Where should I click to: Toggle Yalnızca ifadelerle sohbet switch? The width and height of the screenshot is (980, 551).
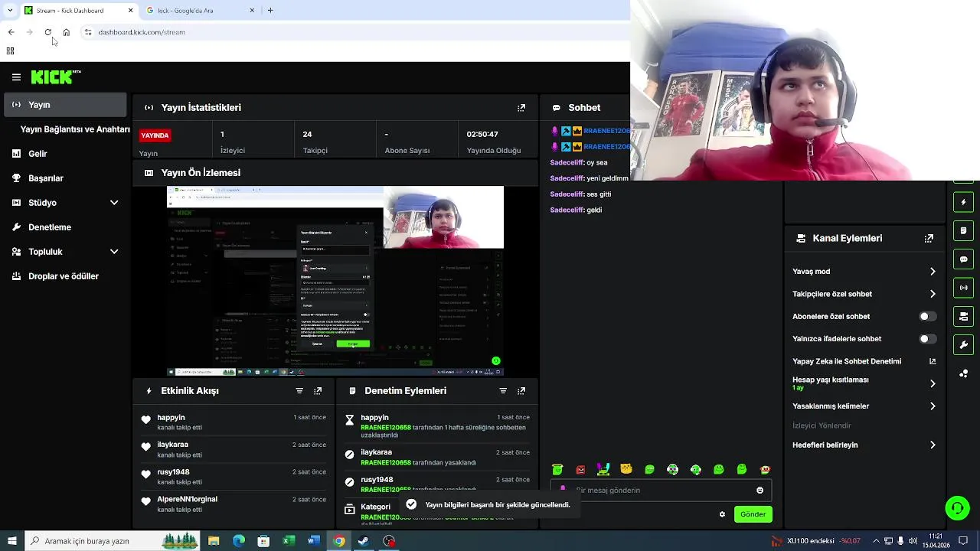point(927,339)
